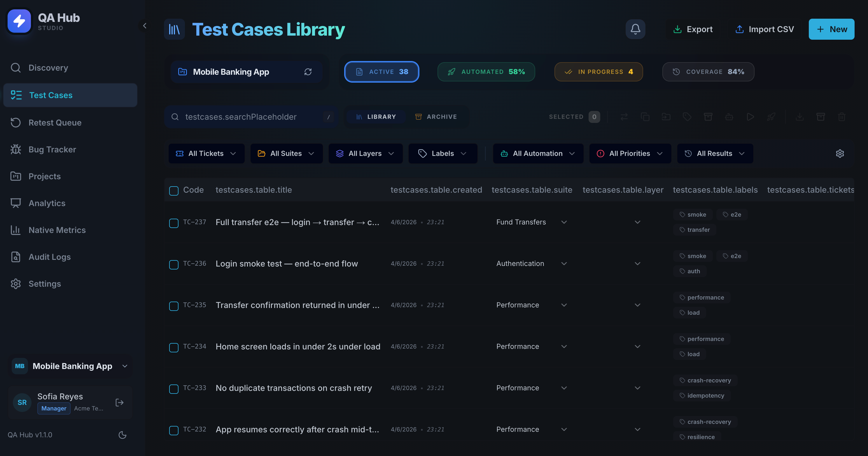Click the QA Hub lightning logo
868x456 pixels.
click(19, 21)
